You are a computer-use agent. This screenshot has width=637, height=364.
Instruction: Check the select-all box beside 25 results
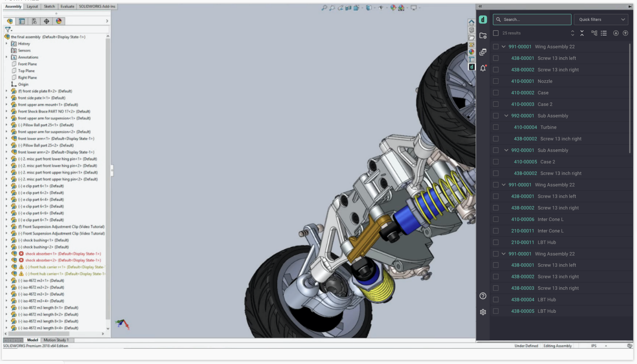click(496, 33)
